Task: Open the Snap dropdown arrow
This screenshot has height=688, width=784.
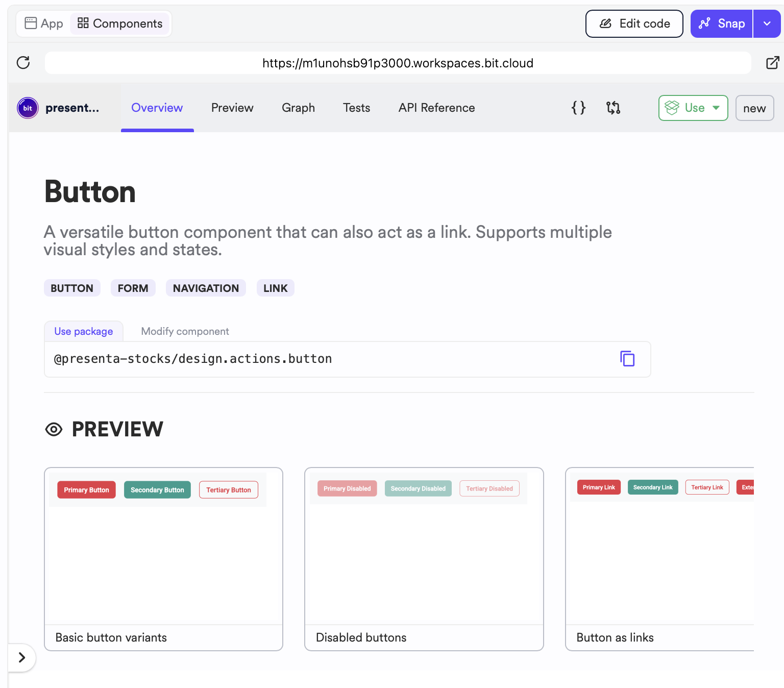Action: (767, 23)
